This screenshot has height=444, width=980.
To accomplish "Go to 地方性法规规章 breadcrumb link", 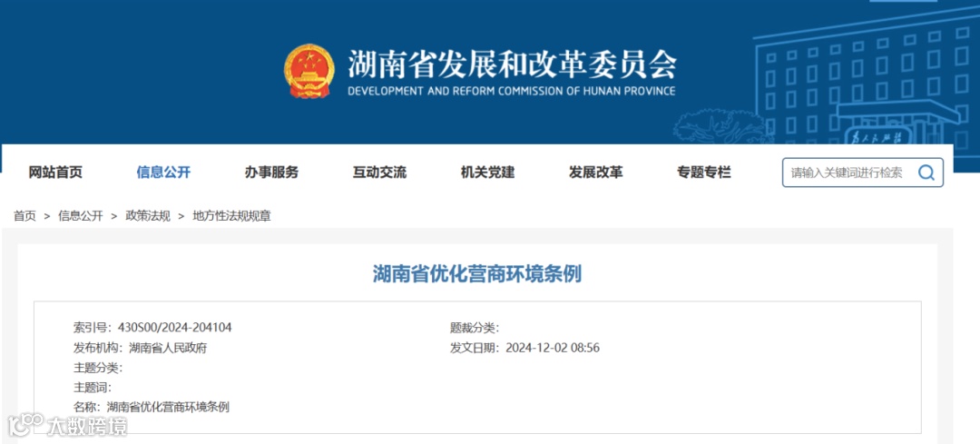I will 232,216.
